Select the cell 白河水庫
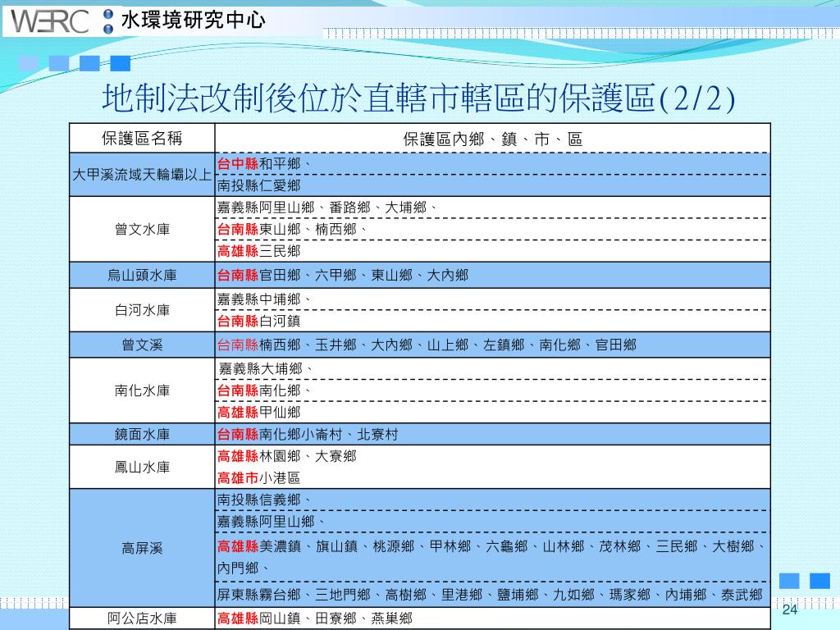The width and height of the screenshot is (840, 630). [142, 310]
